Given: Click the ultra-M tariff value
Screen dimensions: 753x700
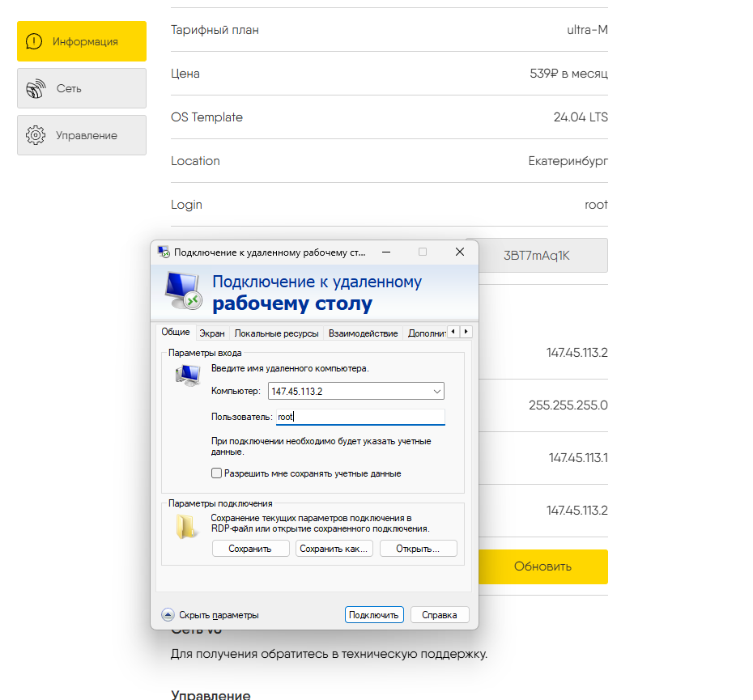Looking at the screenshot, I should [x=587, y=30].
